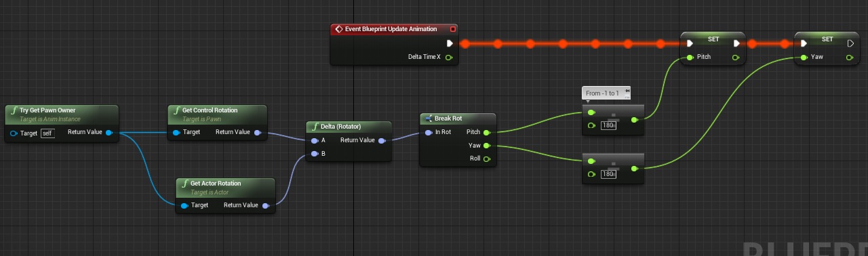
Task: Click the A input pin on Delta (Rotator)
Action: tap(314, 141)
